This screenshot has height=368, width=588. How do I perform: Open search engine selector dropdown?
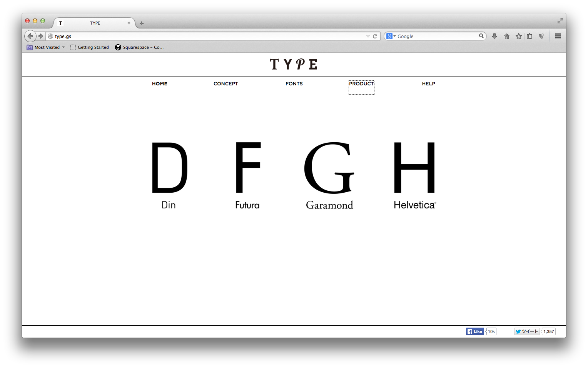click(x=391, y=36)
